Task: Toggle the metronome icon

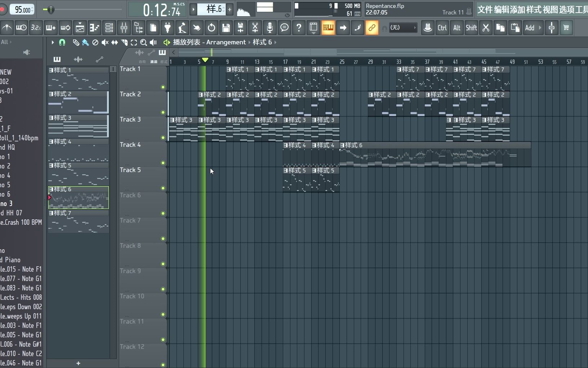Action: point(7,28)
